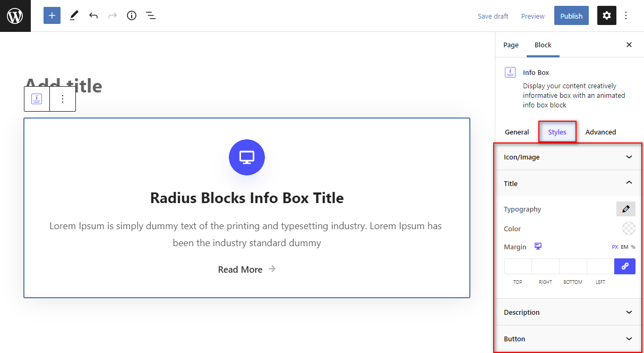Open the Title color picker swatch
This screenshot has height=353, width=644.
click(629, 229)
